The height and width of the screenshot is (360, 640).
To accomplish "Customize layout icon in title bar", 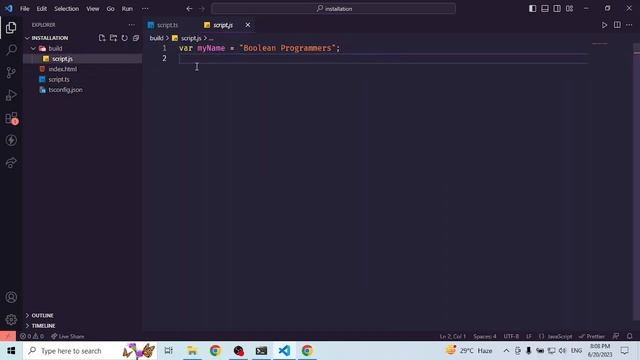I will (x=569, y=9).
